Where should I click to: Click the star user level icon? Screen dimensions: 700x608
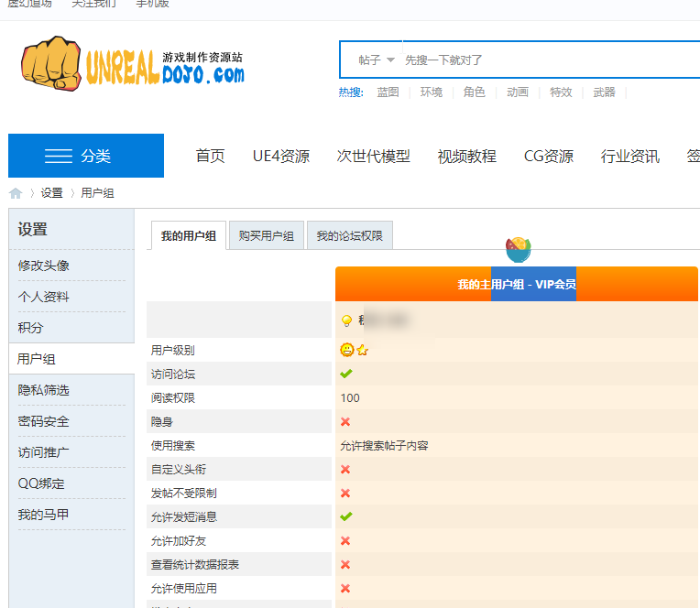click(363, 350)
